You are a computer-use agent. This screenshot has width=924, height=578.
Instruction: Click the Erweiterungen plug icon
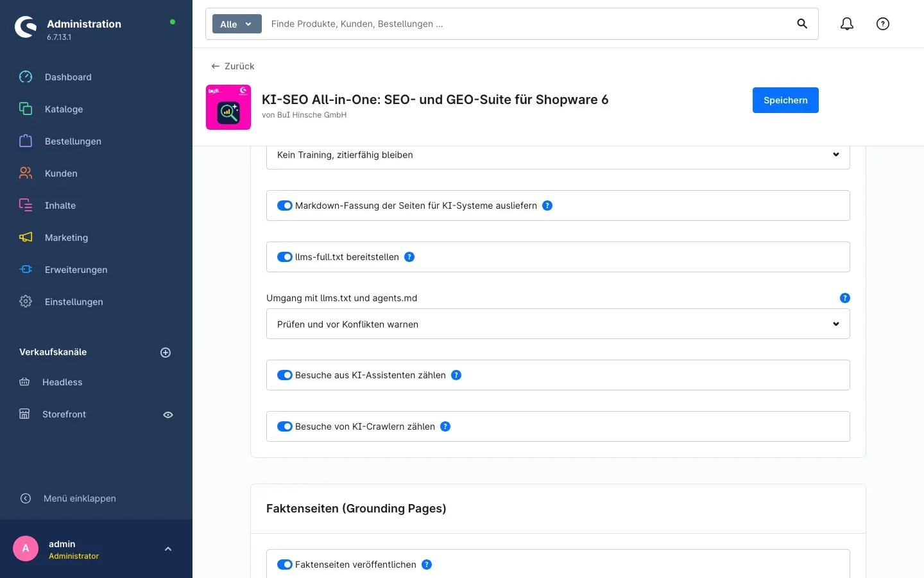[x=26, y=270]
